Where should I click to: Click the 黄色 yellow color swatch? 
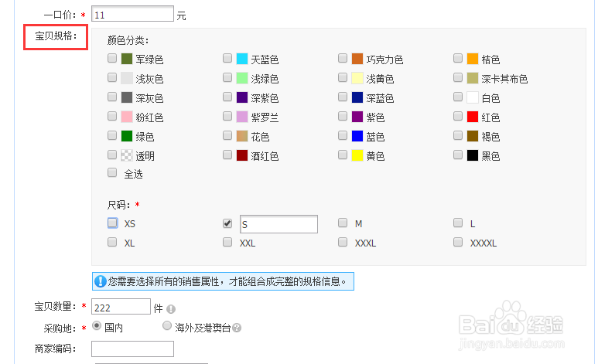[x=357, y=155]
